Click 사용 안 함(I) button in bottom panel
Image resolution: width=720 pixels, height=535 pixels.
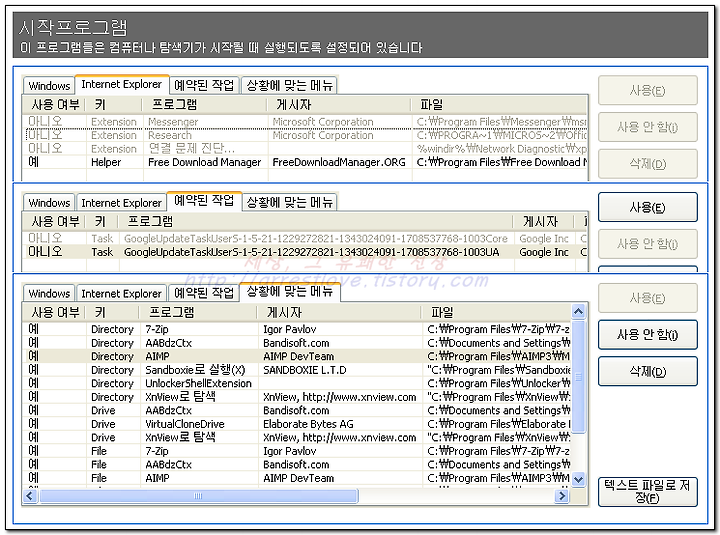(x=647, y=335)
